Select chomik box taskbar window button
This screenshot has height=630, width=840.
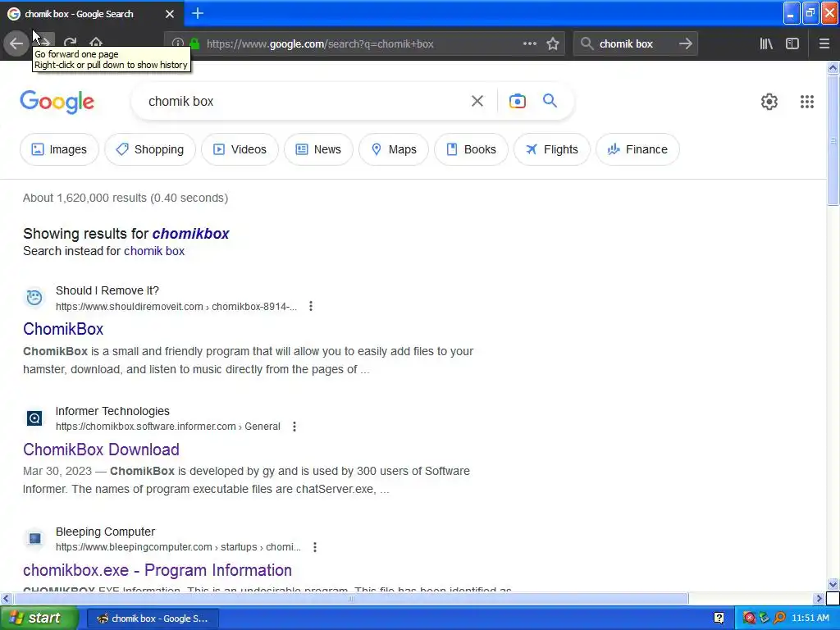pos(153,619)
